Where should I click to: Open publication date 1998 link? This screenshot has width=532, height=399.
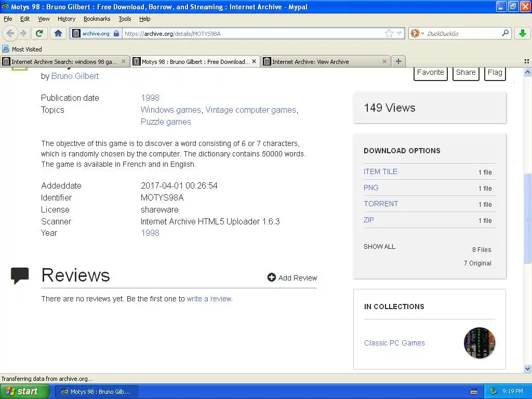click(150, 98)
